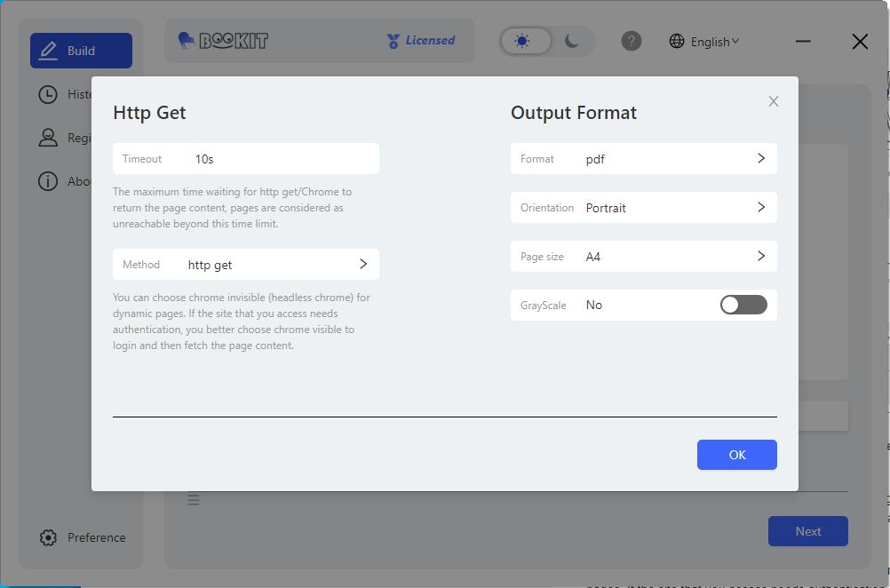Click the hamburger lines icon near bottom
This screenshot has height=588, width=890.
pyautogui.click(x=194, y=499)
